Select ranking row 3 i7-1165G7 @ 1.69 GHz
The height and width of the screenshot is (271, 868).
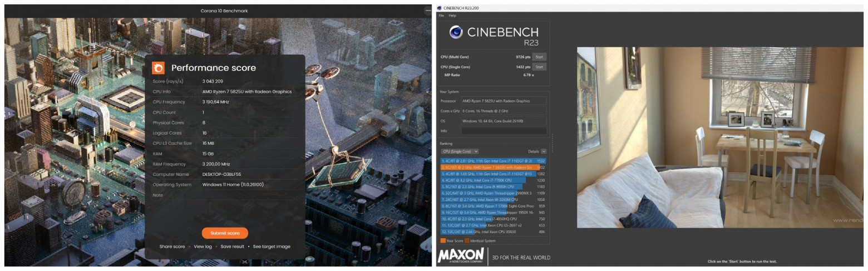tap(494, 174)
